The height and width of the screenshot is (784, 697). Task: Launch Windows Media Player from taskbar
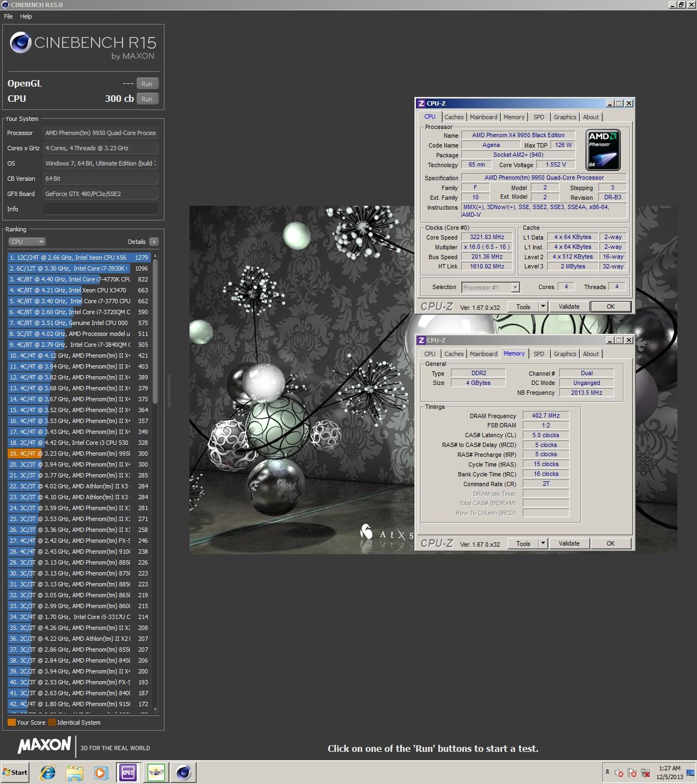(x=101, y=772)
